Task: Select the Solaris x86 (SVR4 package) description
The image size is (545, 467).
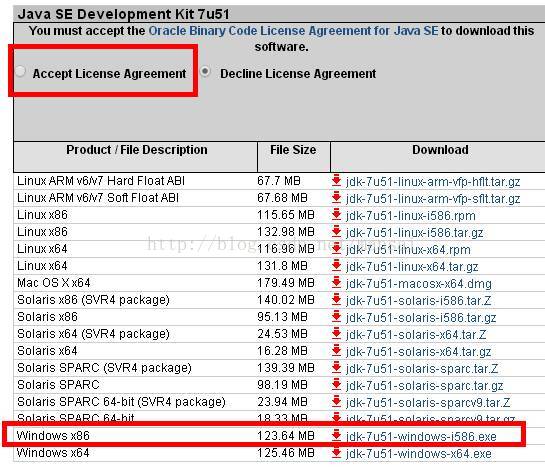Action: click(x=93, y=300)
